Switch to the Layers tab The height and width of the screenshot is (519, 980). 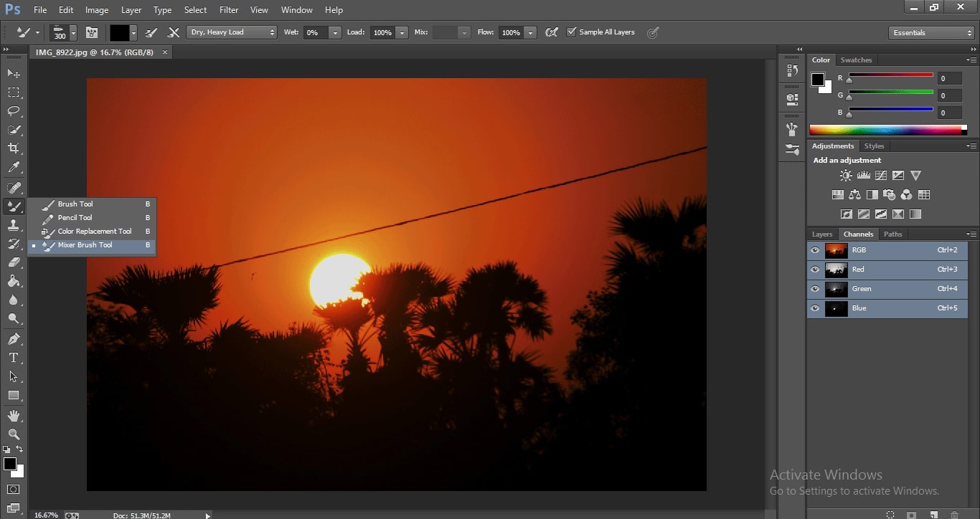tap(822, 234)
